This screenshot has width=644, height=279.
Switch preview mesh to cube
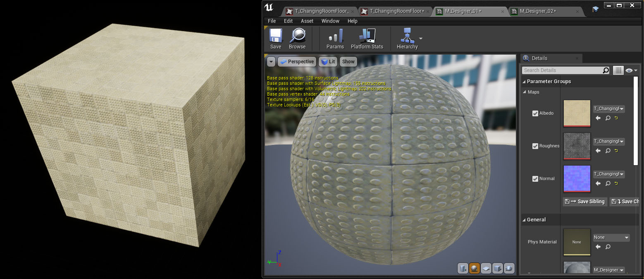click(498, 268)
